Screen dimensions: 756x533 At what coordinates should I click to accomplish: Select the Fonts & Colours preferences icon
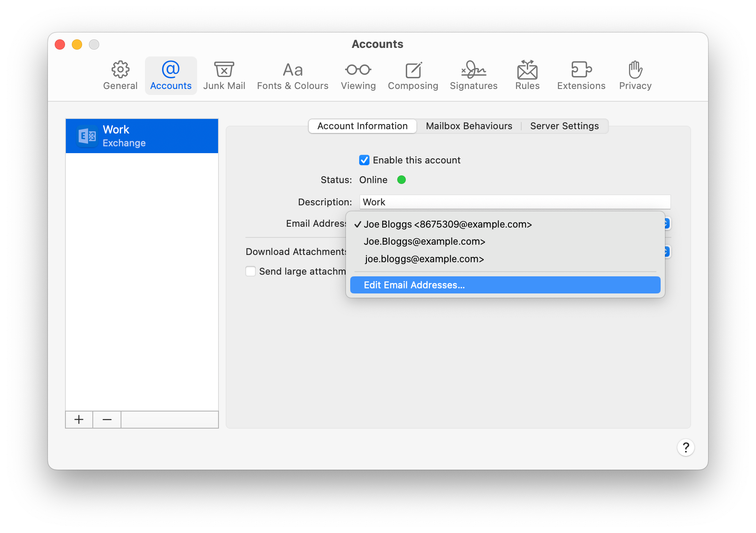tap(292, 75)
